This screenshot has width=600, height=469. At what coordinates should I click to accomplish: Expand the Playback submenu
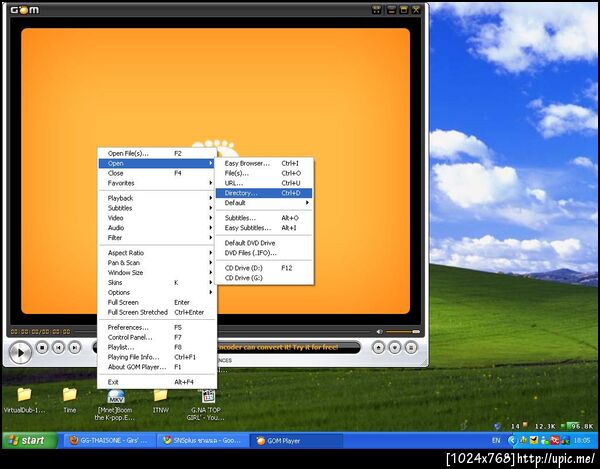coord(157,198)
